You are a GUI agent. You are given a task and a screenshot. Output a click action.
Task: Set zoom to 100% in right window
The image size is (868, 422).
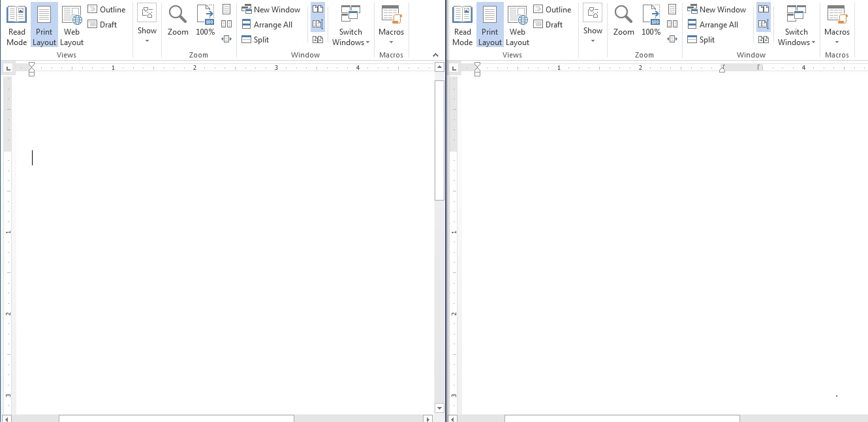coord(651,22)
